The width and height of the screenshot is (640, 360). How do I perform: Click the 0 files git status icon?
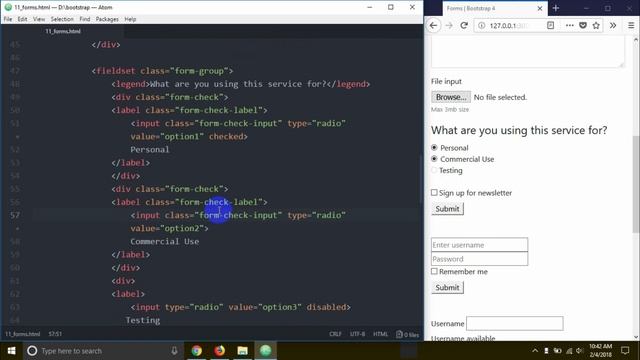408,334
